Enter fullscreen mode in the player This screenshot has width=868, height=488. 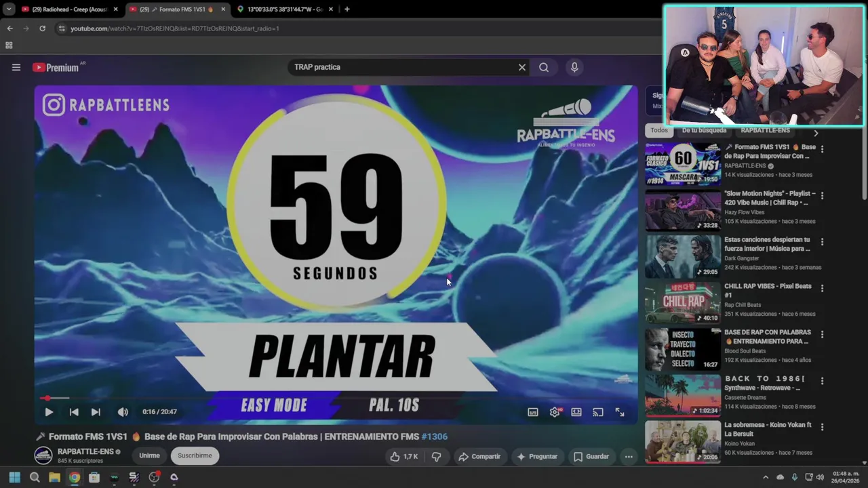[619, 412]
